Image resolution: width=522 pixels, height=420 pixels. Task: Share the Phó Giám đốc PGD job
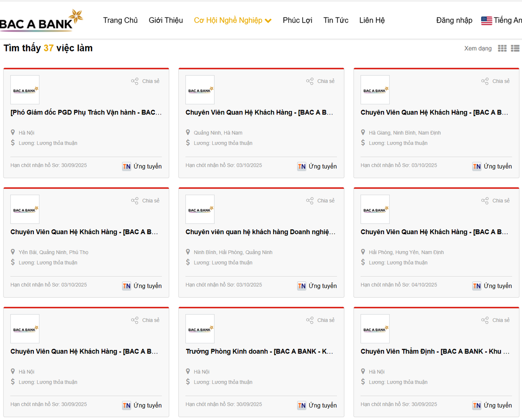coord(146,81)
